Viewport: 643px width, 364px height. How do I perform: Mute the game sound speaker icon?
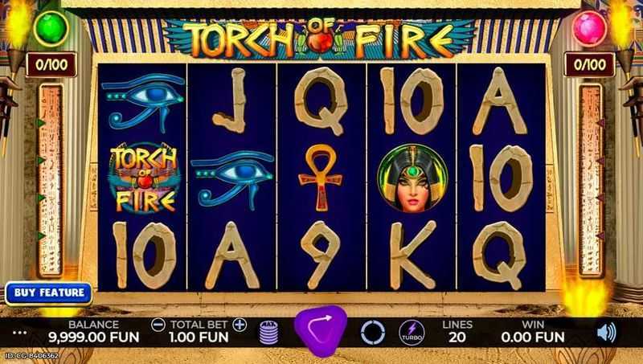607,333
